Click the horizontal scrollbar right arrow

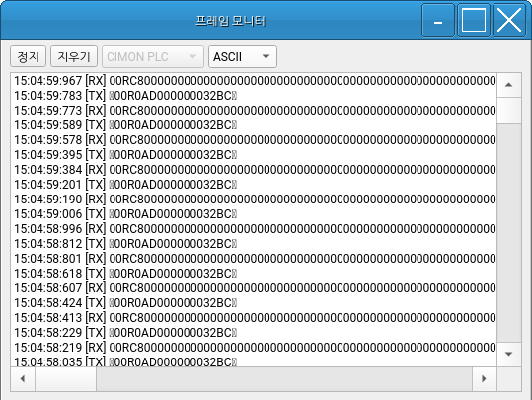(x=485, y=378)
